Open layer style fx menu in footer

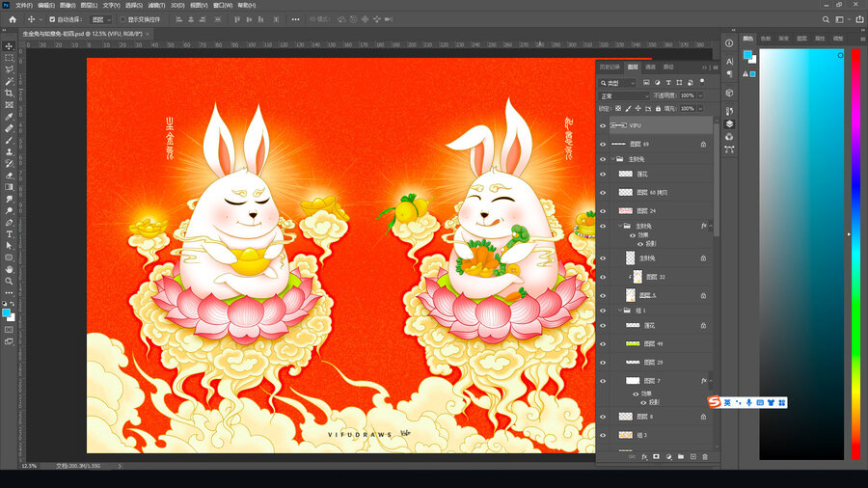[x=644, y=457]
